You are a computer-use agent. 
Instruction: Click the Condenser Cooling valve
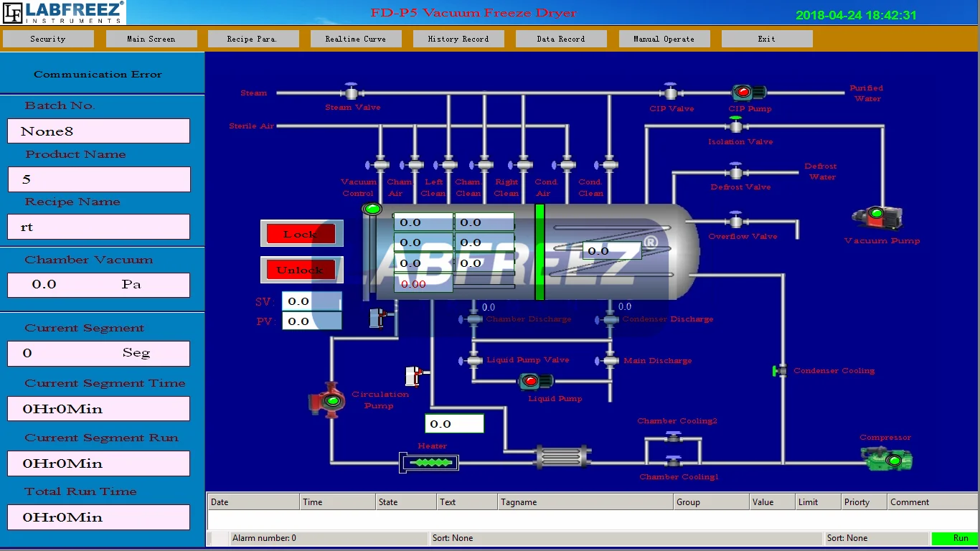pos(780,370)
